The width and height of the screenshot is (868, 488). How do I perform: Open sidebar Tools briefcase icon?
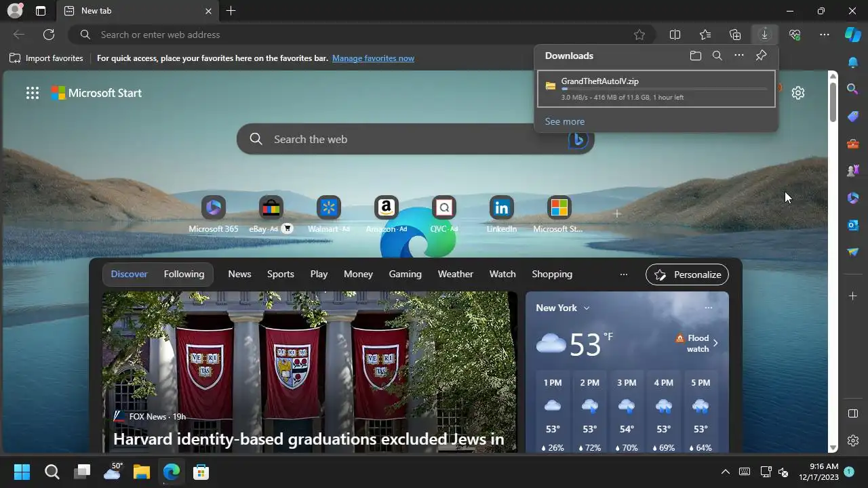click(x=853, y=144)
